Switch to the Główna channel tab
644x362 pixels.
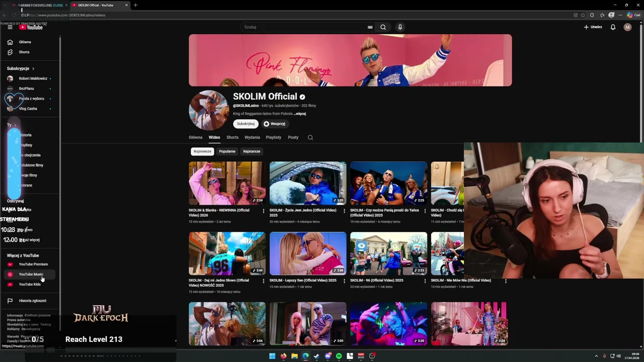(195, 137)
